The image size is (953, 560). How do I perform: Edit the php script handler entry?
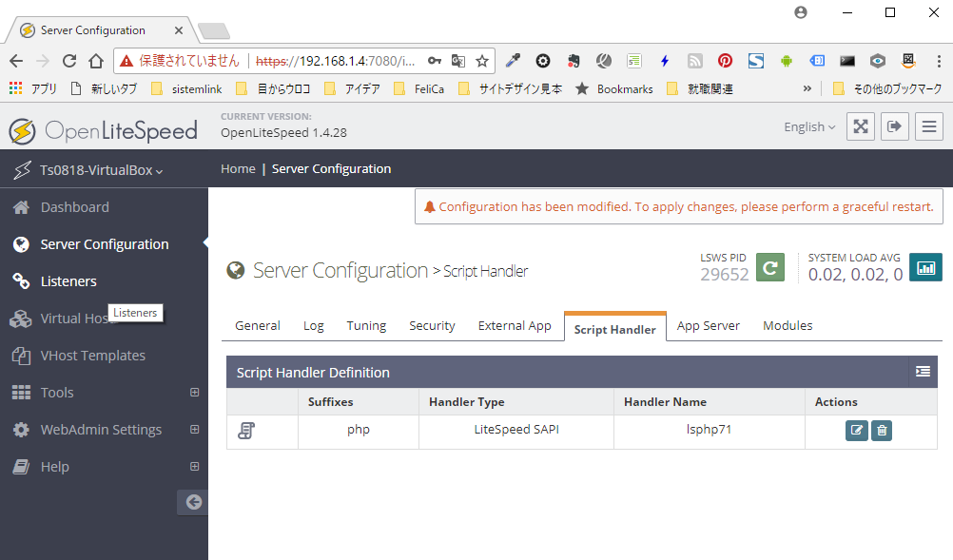pyautogui.click(x=856, y=431)
